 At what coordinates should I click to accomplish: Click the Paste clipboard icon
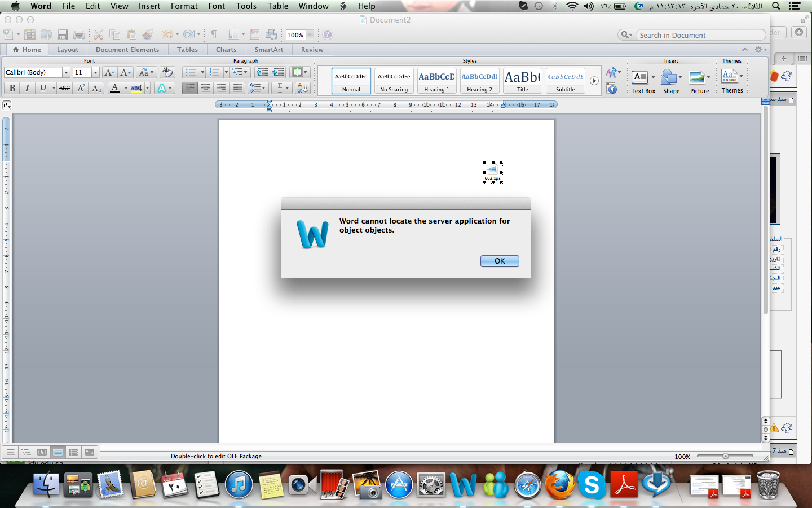click(x=131, y=34)
